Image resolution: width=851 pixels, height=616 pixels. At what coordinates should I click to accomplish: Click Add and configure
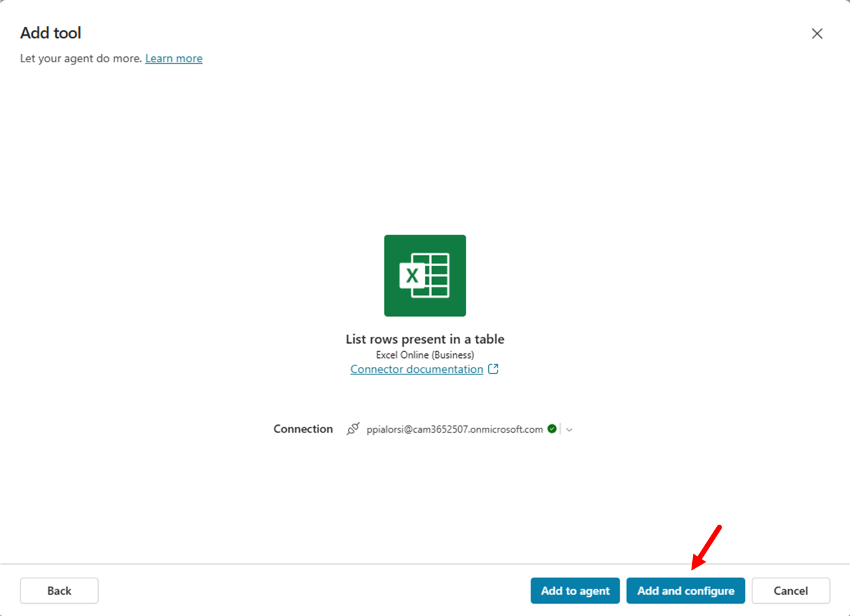click(685, 591)
